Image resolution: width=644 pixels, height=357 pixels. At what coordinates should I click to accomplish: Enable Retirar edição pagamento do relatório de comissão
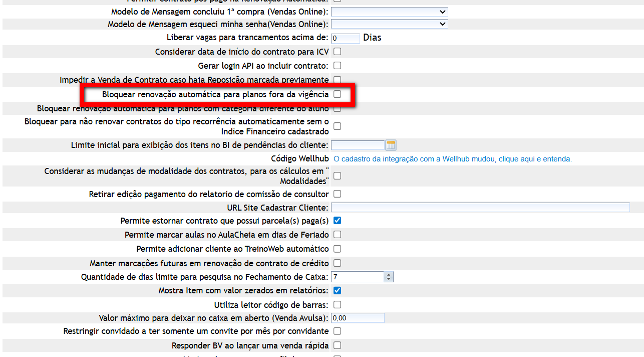[x=338, y=194]
